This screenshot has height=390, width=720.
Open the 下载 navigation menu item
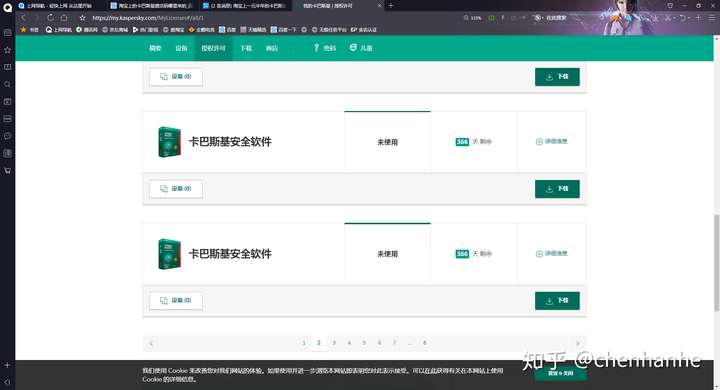point(246,48)
